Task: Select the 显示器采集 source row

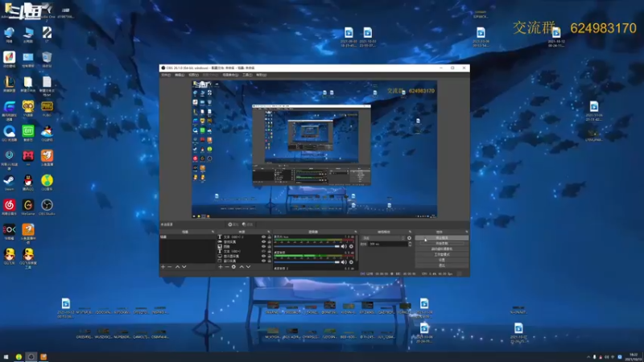Action: 244,256
